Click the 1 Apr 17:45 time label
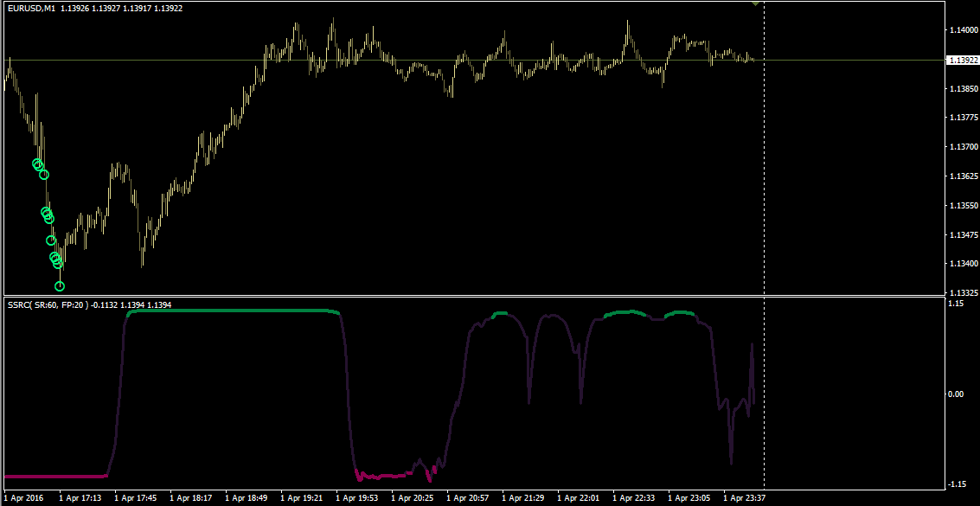Viewport: 980px width, 506px height. pos(136,498)
